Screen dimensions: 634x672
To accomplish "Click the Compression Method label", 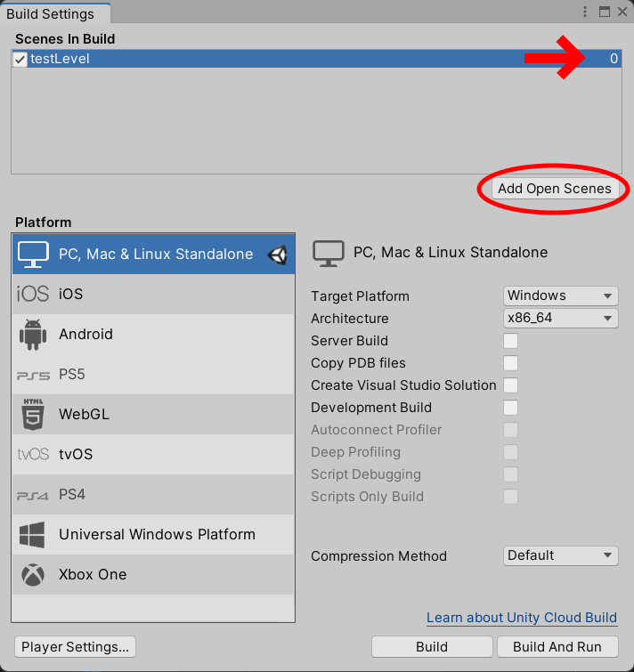I will (379, 556).
